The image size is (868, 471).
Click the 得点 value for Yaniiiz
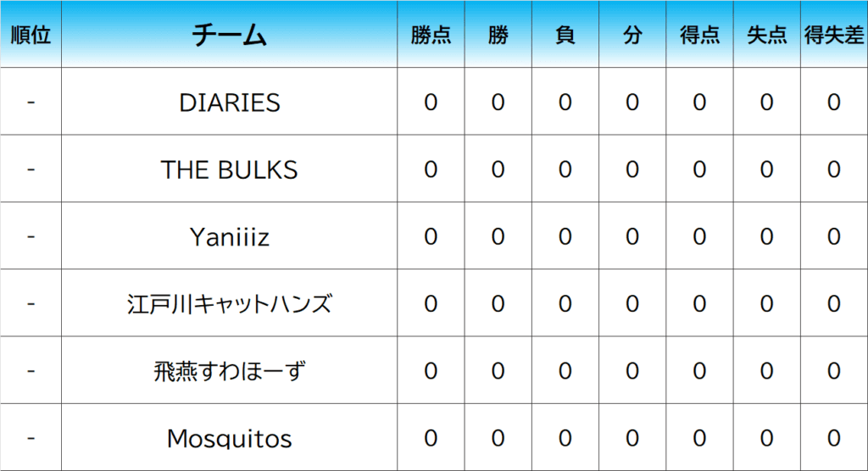(x=699, y=237)
